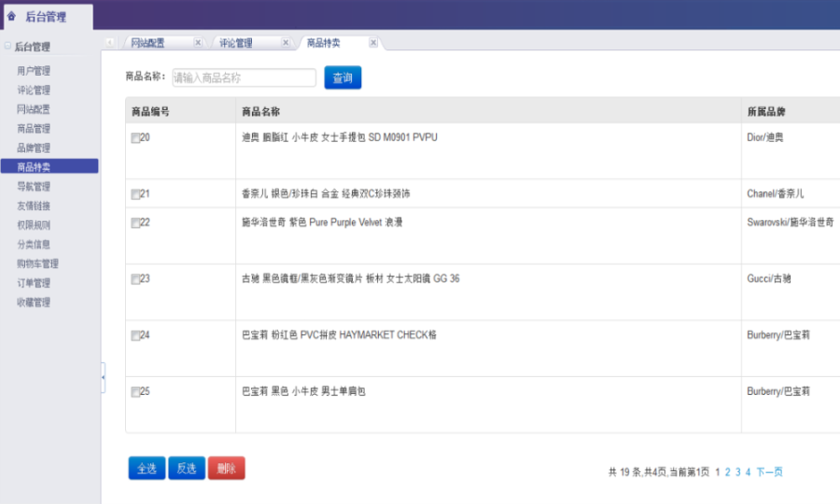Click the 反选 invert selection button
This screenshot has height=504, width=840.
coord(187,469)
